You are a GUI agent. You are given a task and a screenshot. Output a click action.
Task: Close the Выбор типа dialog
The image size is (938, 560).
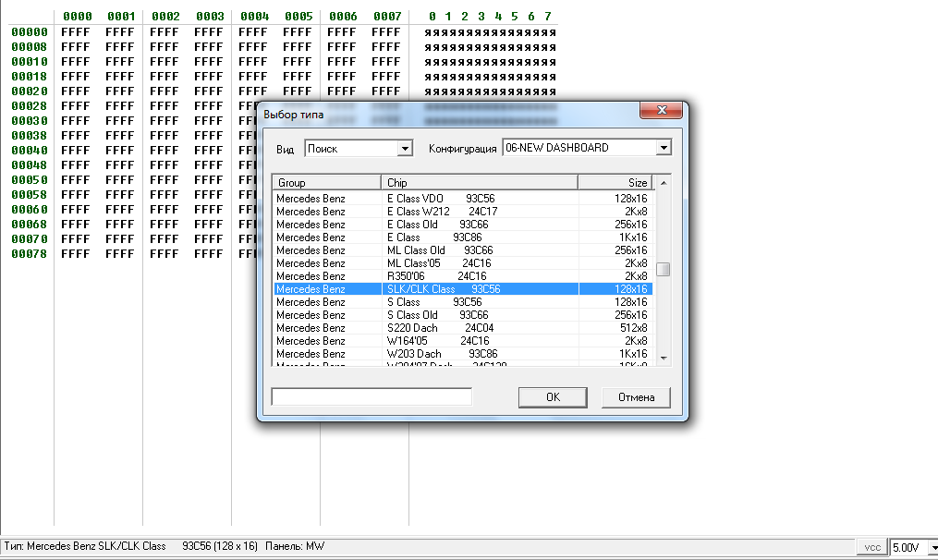point(662,111)
